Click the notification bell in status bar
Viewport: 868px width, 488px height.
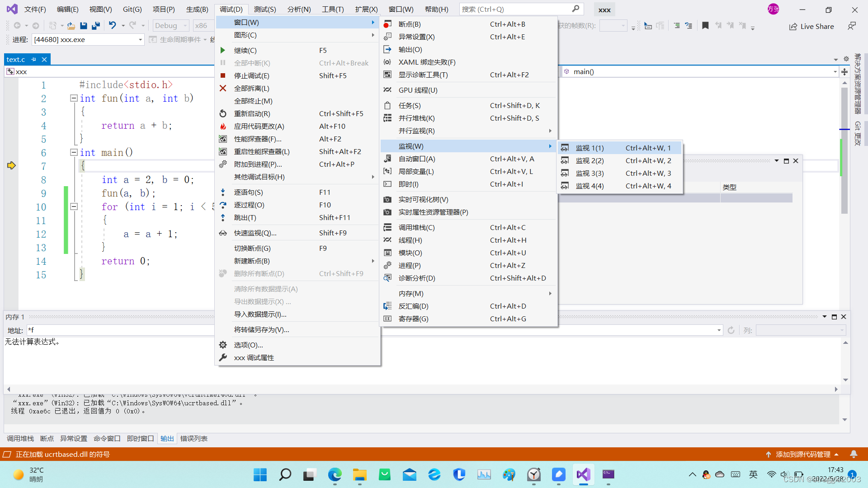coord(854,454)
